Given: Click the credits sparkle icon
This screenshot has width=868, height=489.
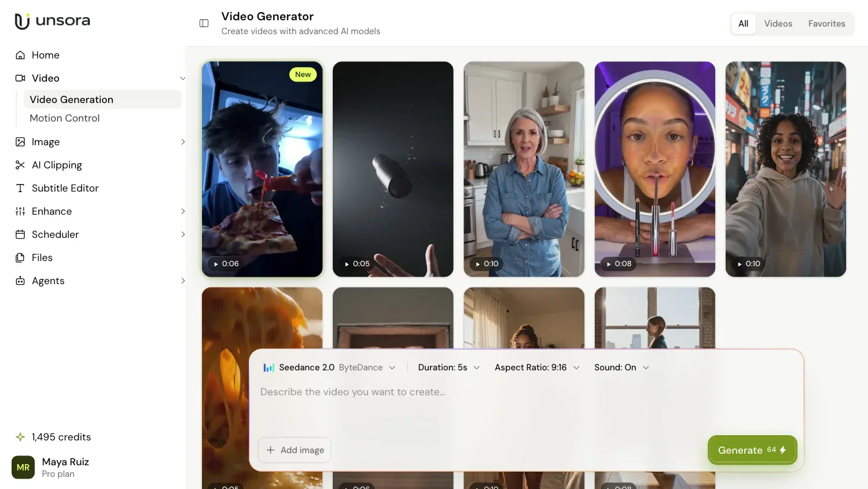Looking at the screenshot, I should (20, 437).
